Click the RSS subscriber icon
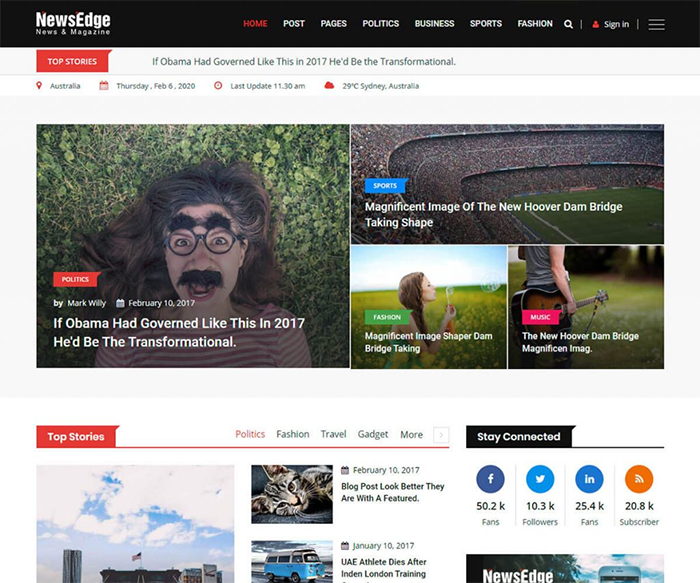 coord(638,479)
